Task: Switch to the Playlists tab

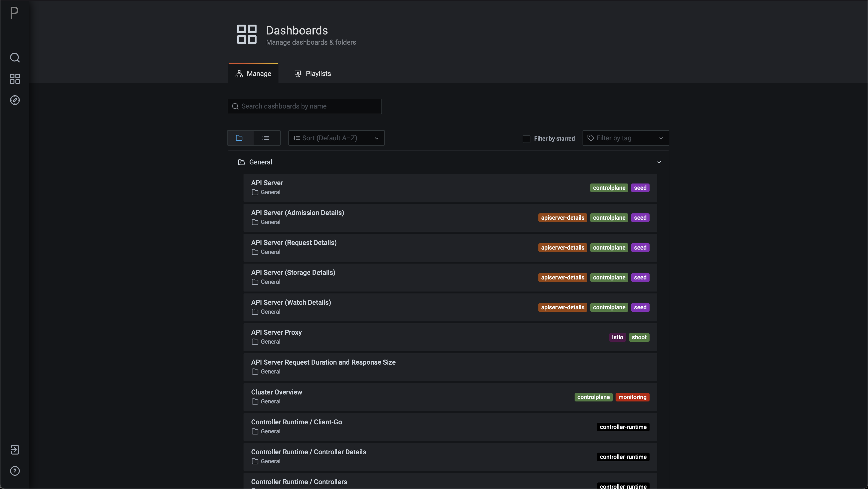Action: pyautogui.click(x=313, y=74)
